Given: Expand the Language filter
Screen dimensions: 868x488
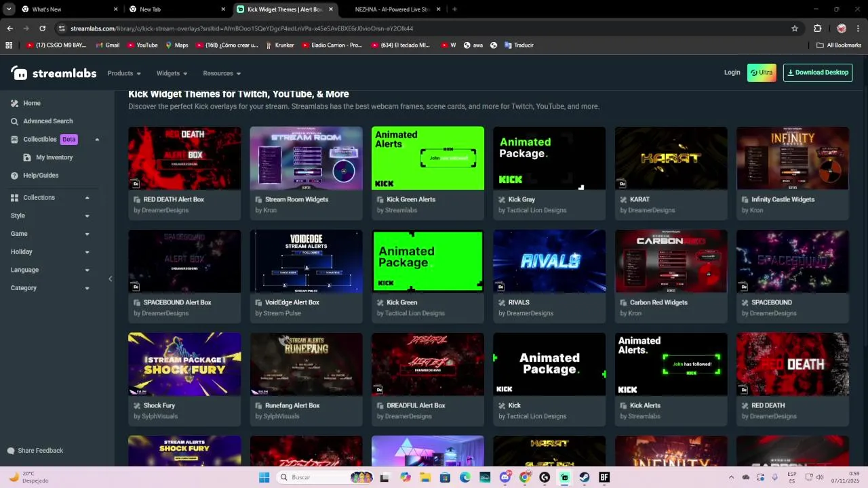Looking at the screenshot, I should (87, 270).
